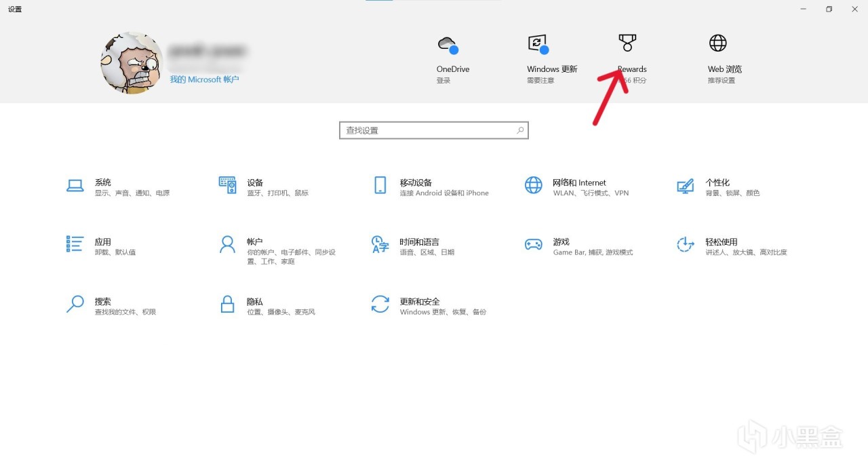Screen dimensions: 868x466
Task: Open 游戏 (Gaming) controller icon
Action: click(x=534, y=244)
